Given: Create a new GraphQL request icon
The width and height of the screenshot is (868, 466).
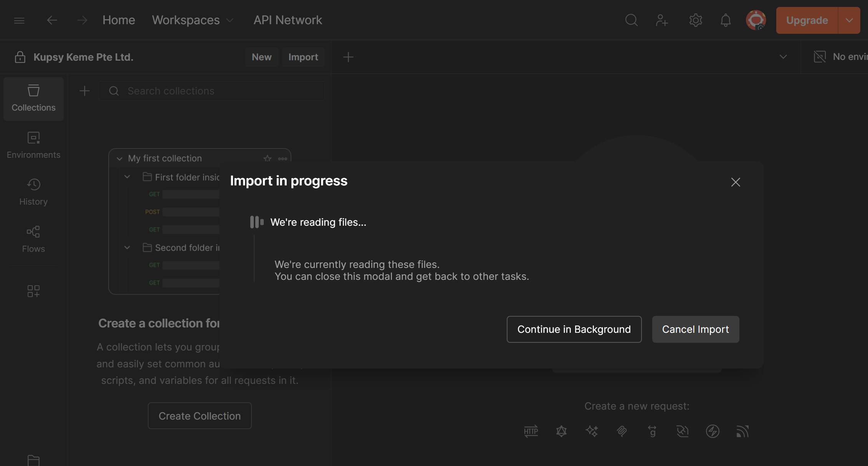Looking at the screenshot, I should tap(561, 431).
